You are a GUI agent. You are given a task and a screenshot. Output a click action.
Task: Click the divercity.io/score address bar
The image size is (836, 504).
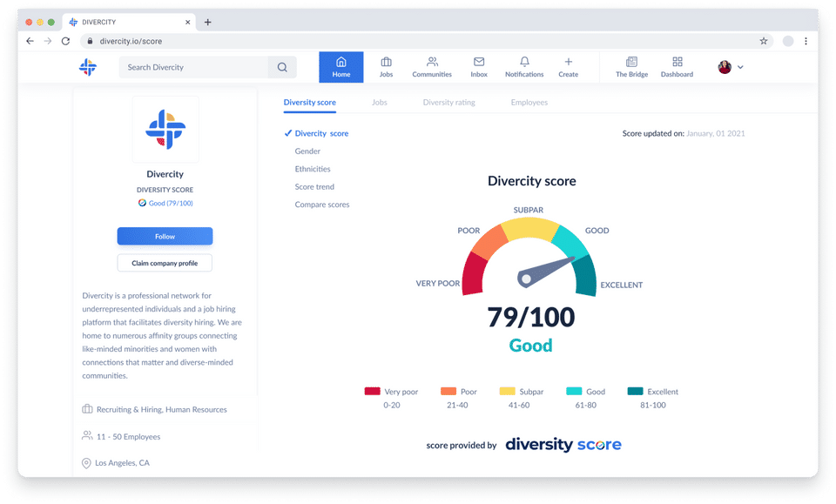click(427, 41)
